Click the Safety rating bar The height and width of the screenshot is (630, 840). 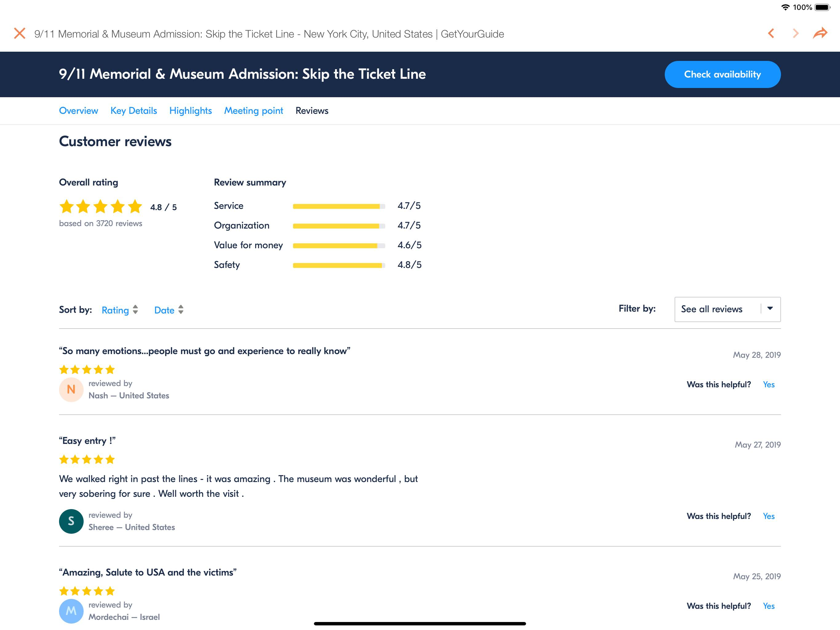(x=339, y=265)
